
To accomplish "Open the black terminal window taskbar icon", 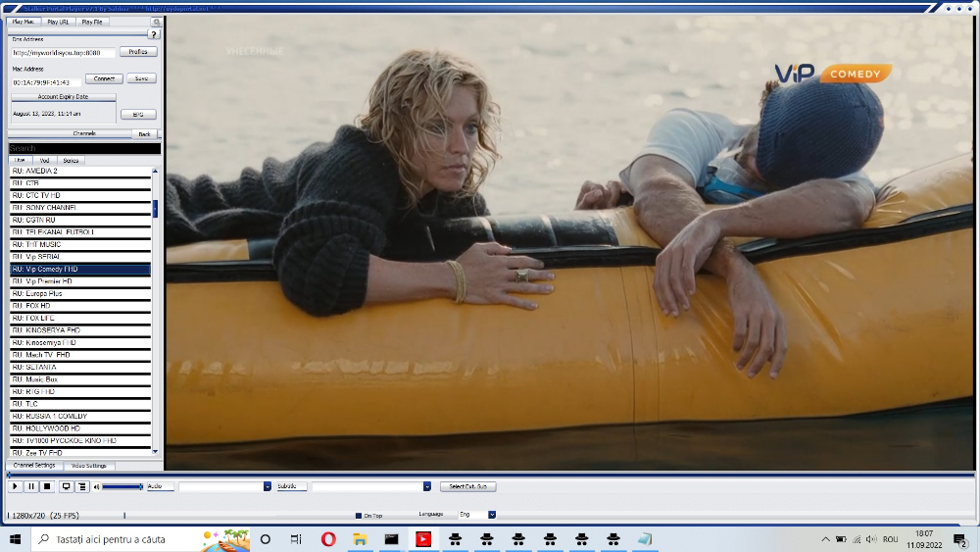I will 391,539.
